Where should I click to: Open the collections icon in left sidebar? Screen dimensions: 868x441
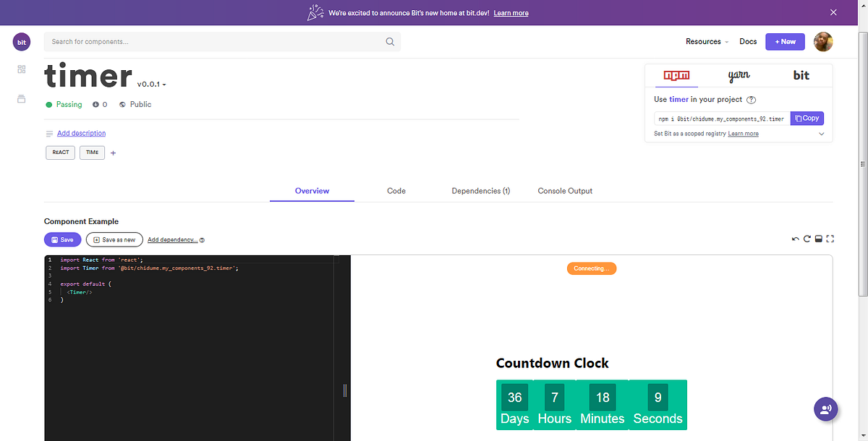[21, 98]
